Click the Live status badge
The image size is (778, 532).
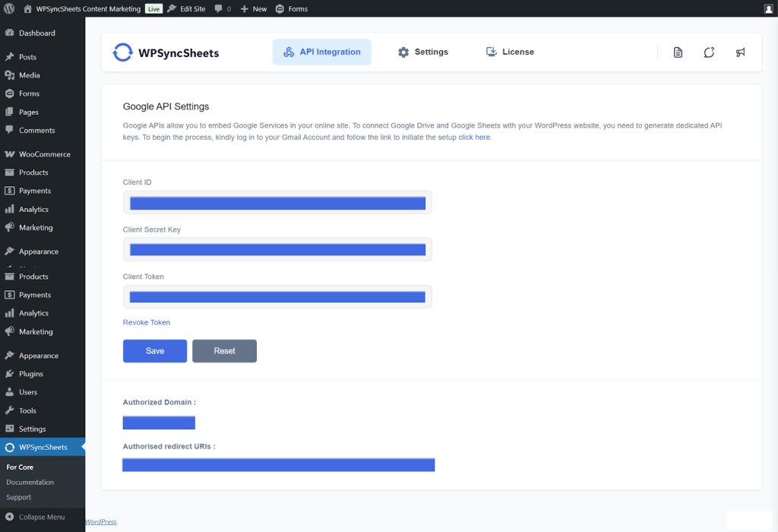[153, 9]
